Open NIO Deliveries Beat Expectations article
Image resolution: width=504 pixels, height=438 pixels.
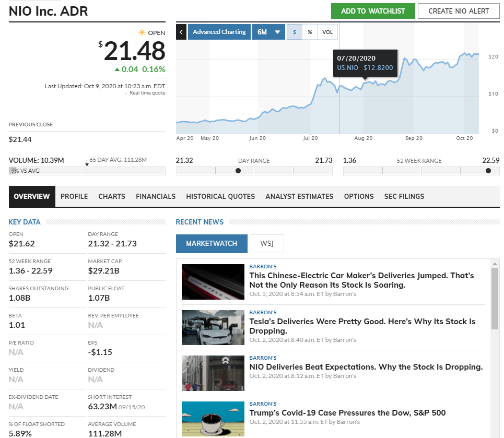tap(366, 367)
